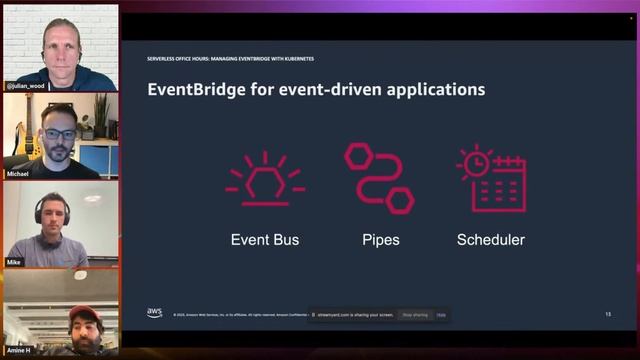Click the 'Amine H' name tag
The image size is (640, 360).
click(18, 350)
